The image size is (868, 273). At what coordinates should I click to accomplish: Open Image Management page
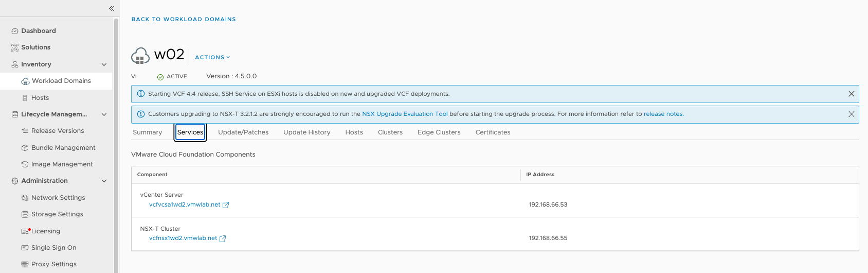pos(62,164)
